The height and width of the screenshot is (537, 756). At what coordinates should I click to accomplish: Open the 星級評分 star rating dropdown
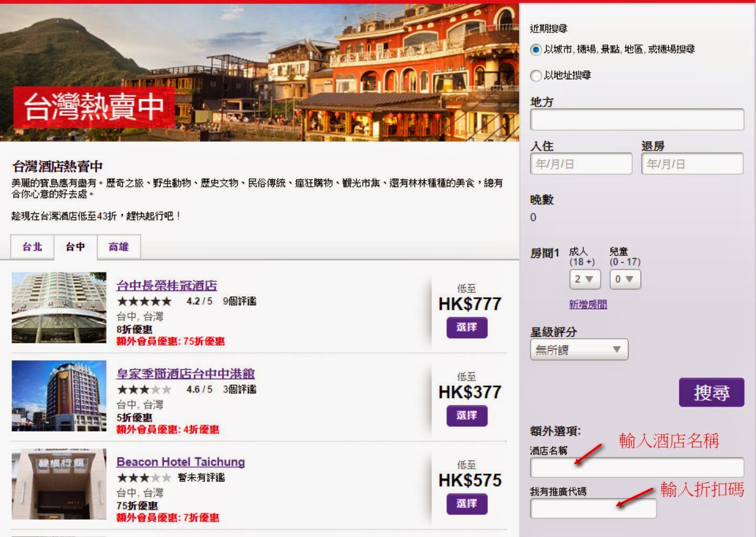579,350
